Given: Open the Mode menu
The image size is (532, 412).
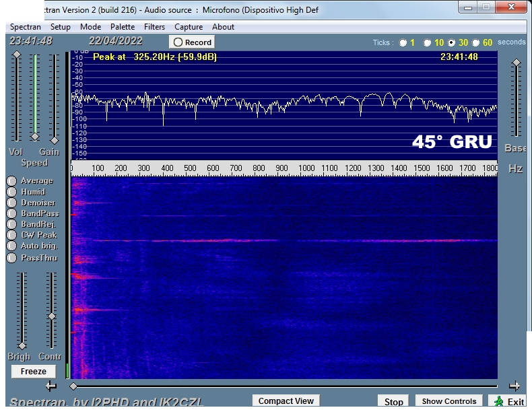Looking at the screenshot, I should [91, 27].
